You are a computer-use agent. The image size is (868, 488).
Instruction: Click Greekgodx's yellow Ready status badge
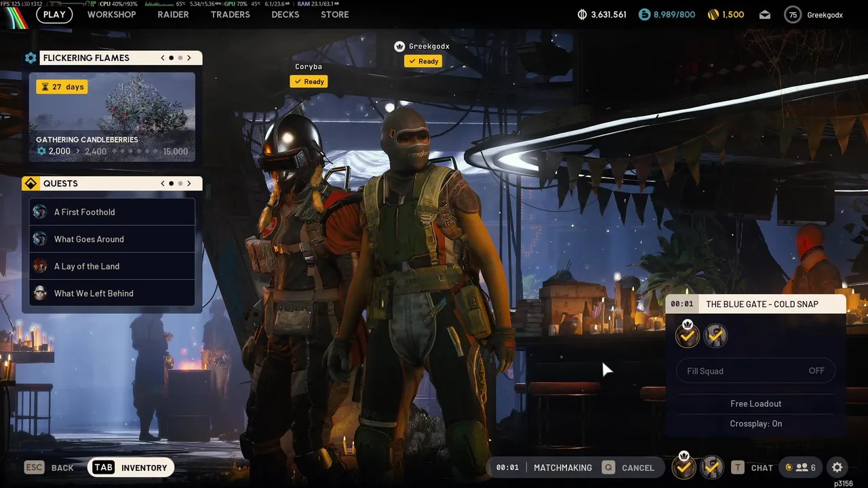click(423, 61)
